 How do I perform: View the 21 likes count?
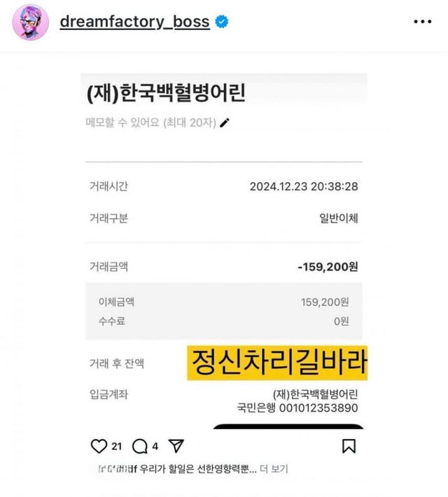(116, 447)
